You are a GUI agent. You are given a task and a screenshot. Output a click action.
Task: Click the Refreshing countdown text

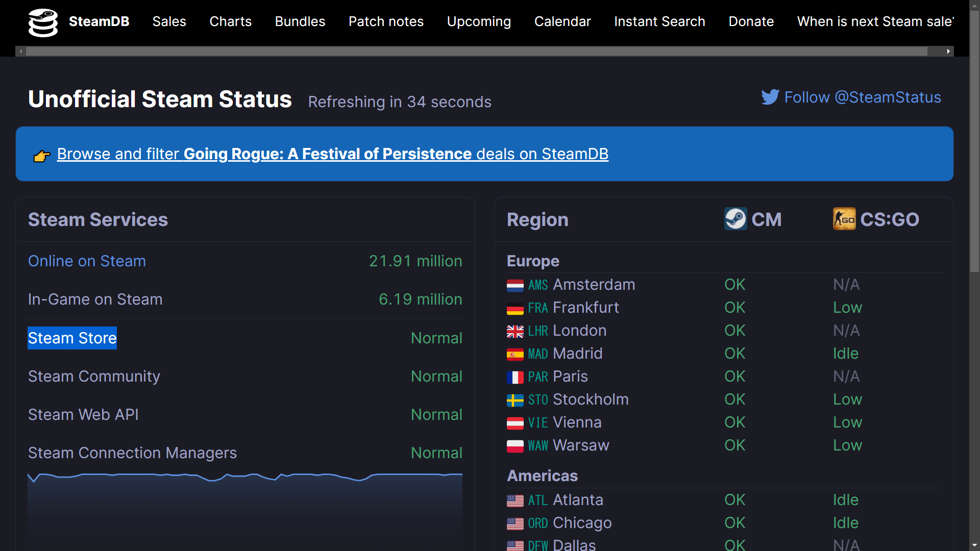click(x=400, y=102)
